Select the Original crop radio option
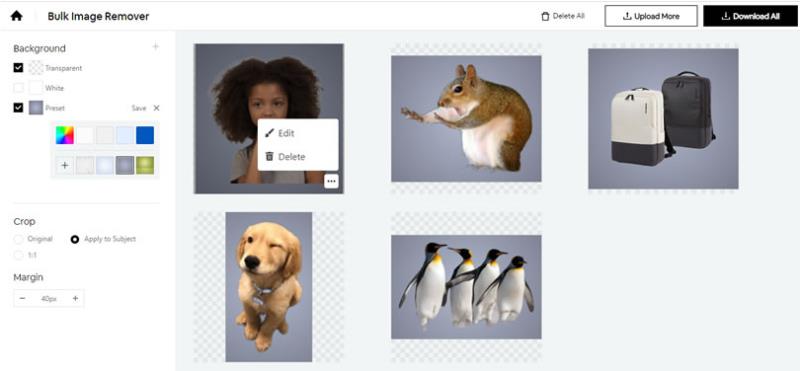The image size is (800, 371). coord(18,239)
